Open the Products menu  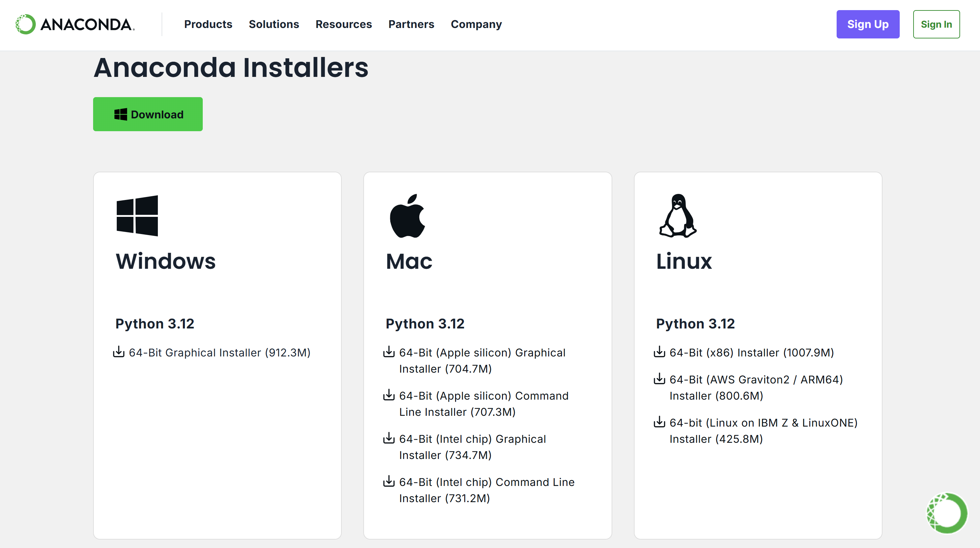(x=208, y=24)
